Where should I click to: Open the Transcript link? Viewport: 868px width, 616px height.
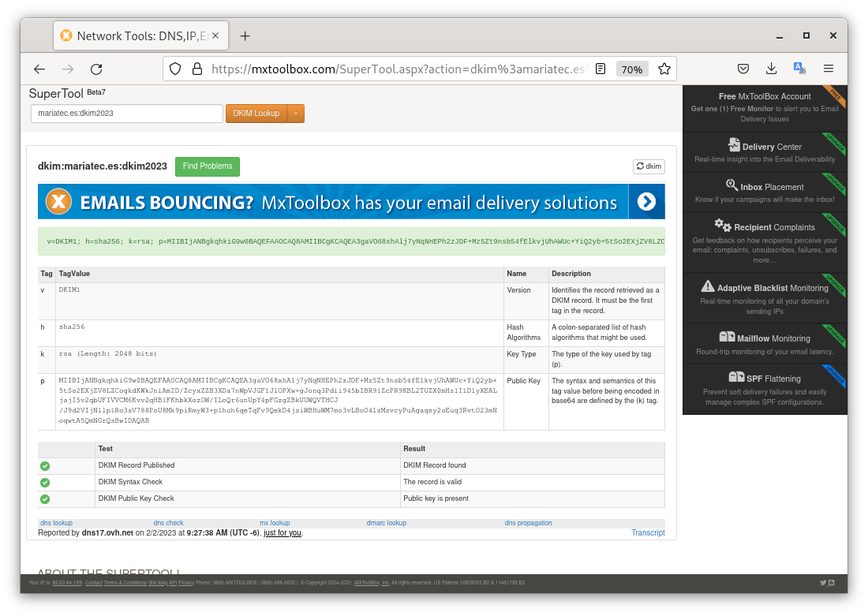[x=648, y=533]
